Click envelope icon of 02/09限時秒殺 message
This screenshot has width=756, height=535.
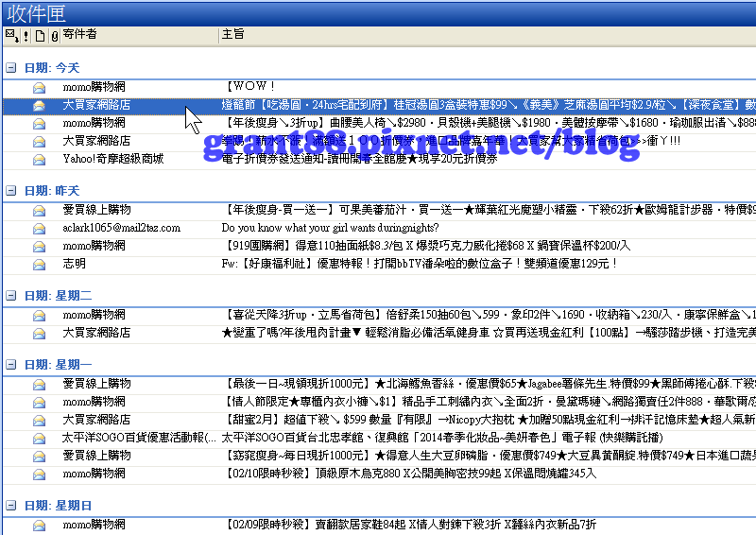click(39, 526)
